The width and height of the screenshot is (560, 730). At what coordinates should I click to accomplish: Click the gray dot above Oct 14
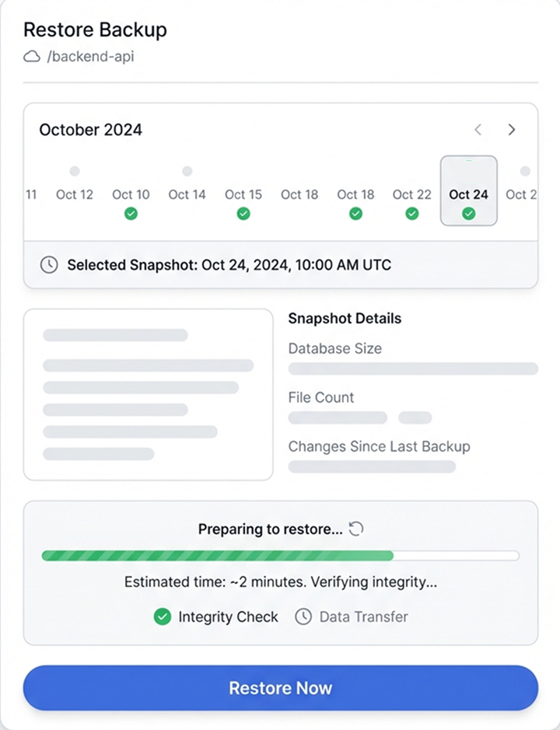[187, 171]
